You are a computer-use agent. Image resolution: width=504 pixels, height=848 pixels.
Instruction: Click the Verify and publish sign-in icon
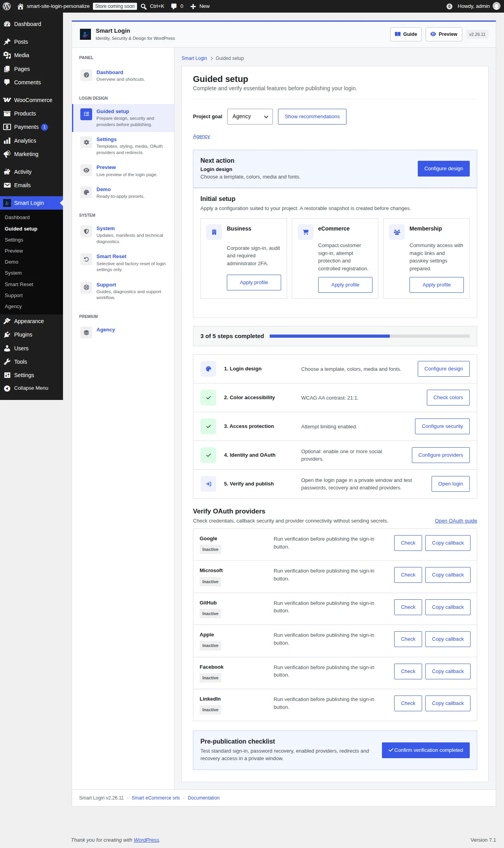point(208,484)
